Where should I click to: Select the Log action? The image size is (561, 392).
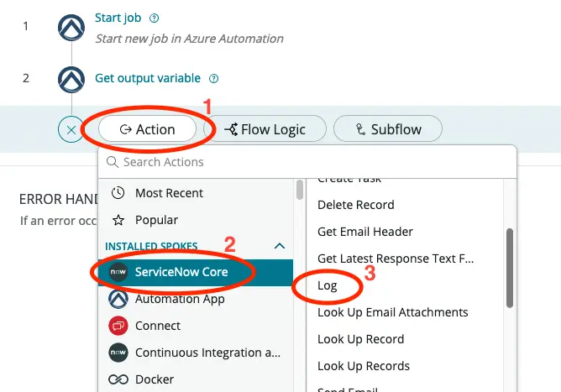pos(328,285)
